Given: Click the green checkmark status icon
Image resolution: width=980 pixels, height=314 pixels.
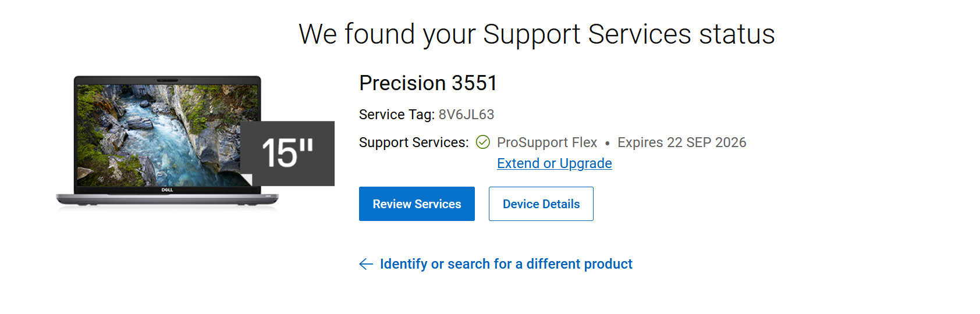Looking at the screenshot, I should [x=483, y=142].
